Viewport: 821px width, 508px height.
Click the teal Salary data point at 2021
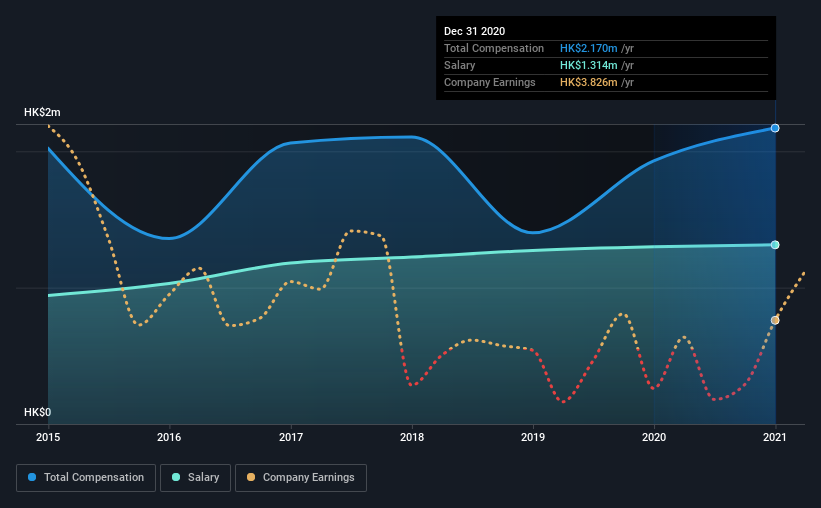775,245
